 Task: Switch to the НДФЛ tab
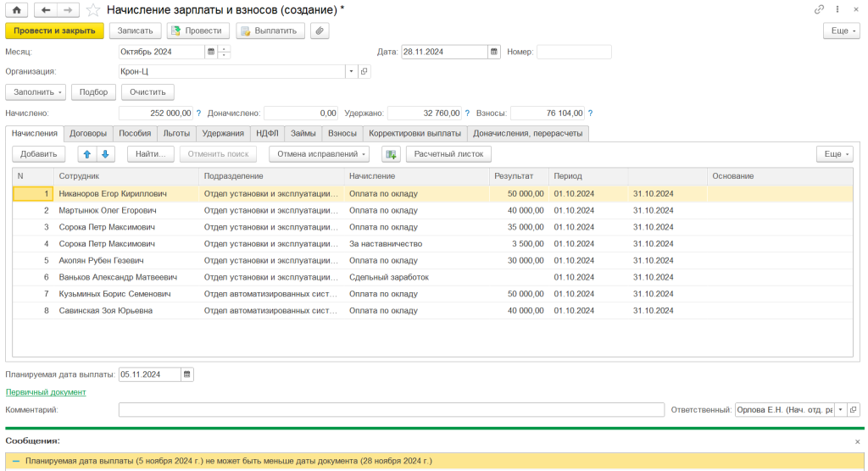coord(267,133)
